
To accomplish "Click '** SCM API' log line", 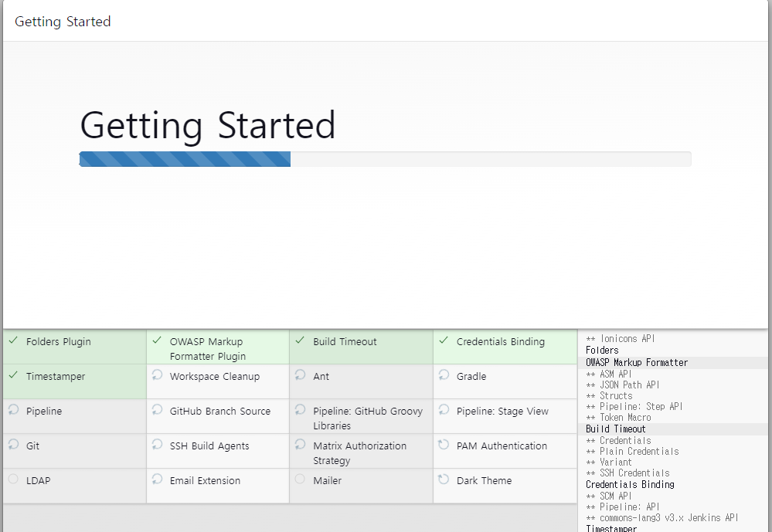I will tap(608, 496).
